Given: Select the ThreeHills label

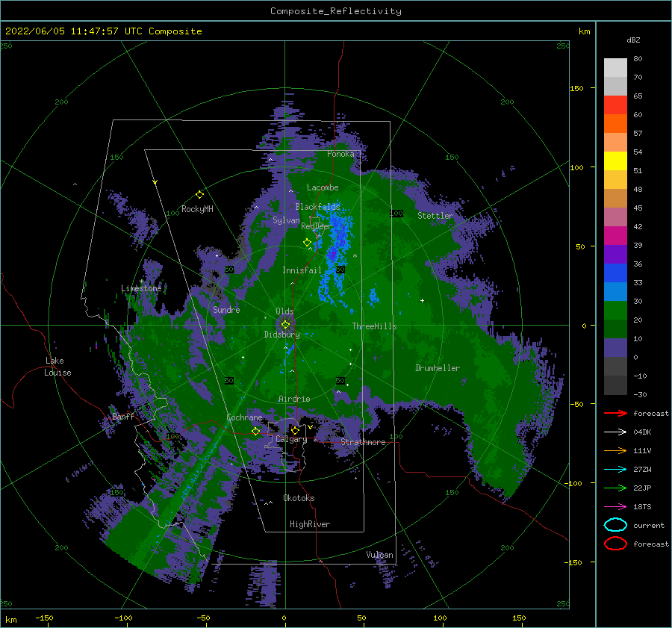Looking at the screenshot, I should click(374, 326).
